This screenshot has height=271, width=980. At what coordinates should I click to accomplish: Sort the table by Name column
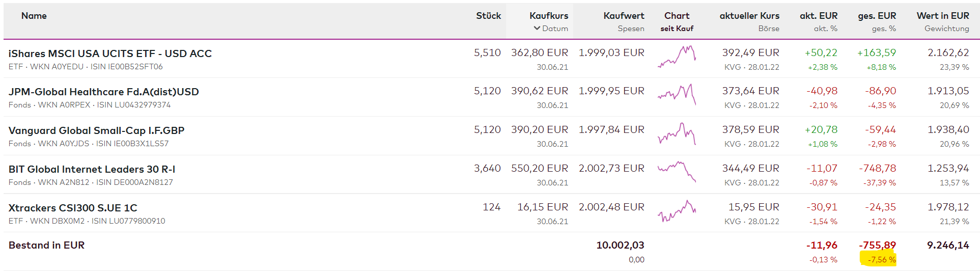pyautogui.click(x=34, y=16)
